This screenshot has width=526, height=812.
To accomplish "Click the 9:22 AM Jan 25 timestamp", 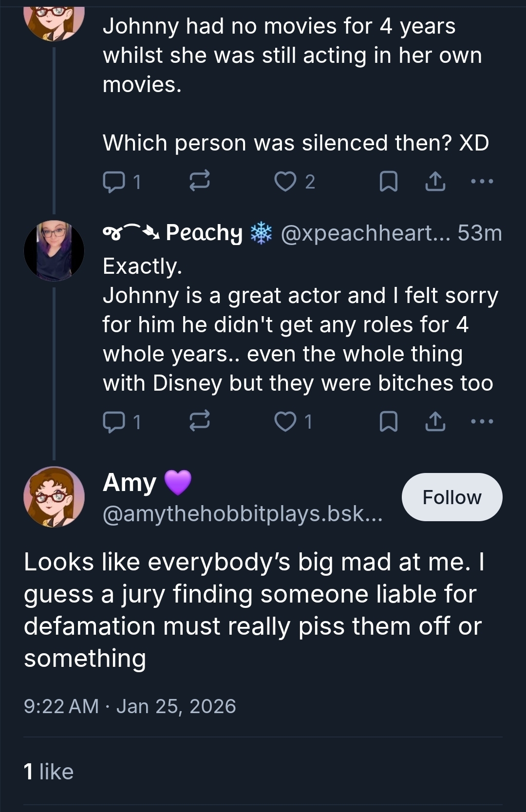I will (x=130, y=706).
